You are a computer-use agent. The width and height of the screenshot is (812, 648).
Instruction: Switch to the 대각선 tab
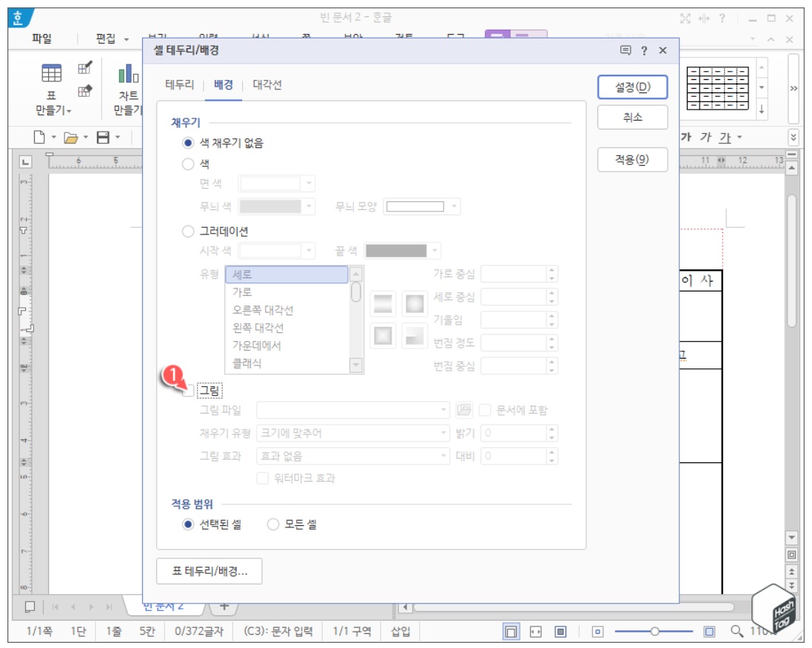pos(267,84)
